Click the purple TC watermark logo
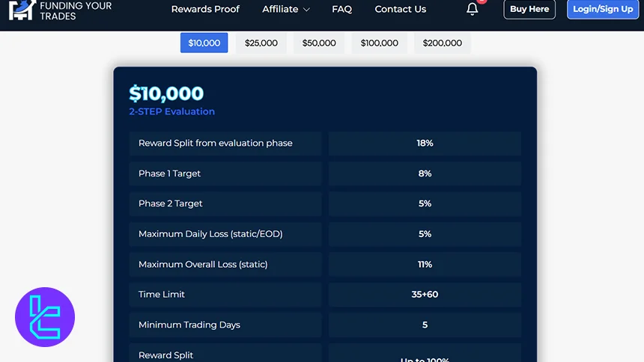Viewport: 644px width, 362px height. [x=45, y=317]
